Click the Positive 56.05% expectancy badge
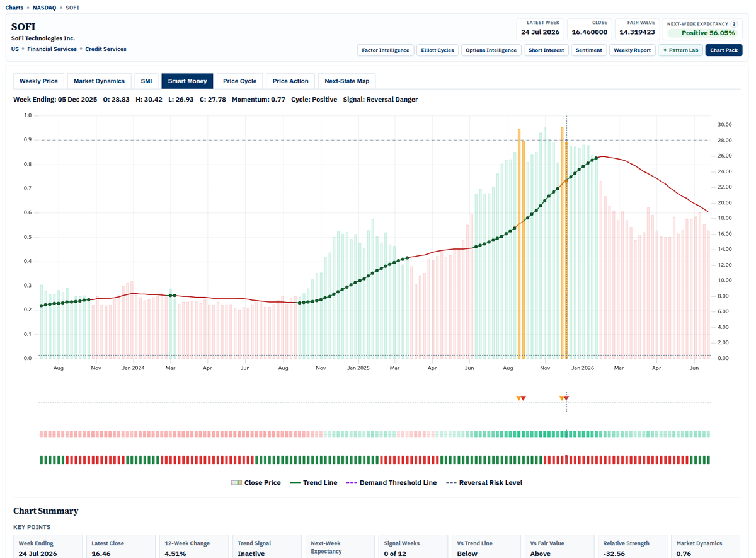Viewport: 756px width, 558px height. click(702, 33)
